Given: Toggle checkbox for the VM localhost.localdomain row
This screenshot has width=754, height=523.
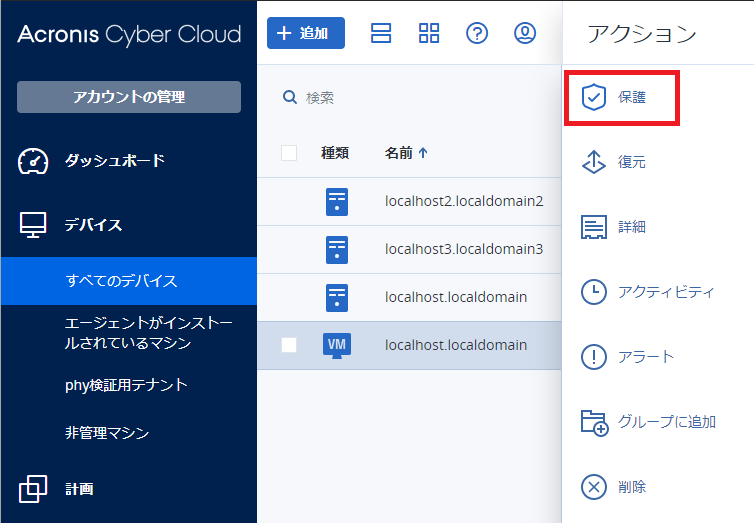Looking at the screenshot, I should click(x=289, y=345).
